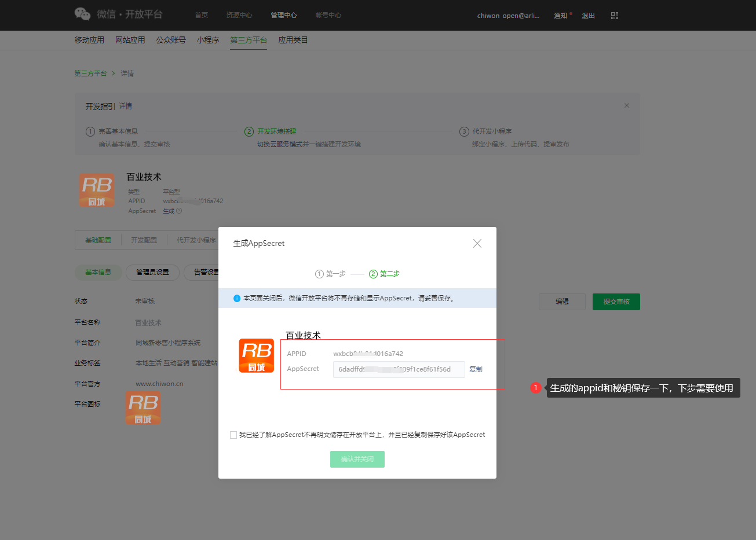Screen dimensions: 756x540
Task: Dismiss the 开发指引 guide panel
Action: 627,106
